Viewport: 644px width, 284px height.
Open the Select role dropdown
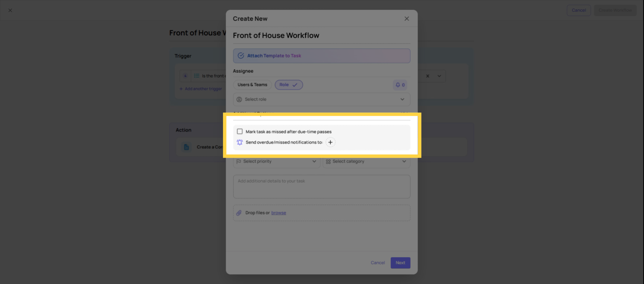pyautogui.click(x=321, y=99)
